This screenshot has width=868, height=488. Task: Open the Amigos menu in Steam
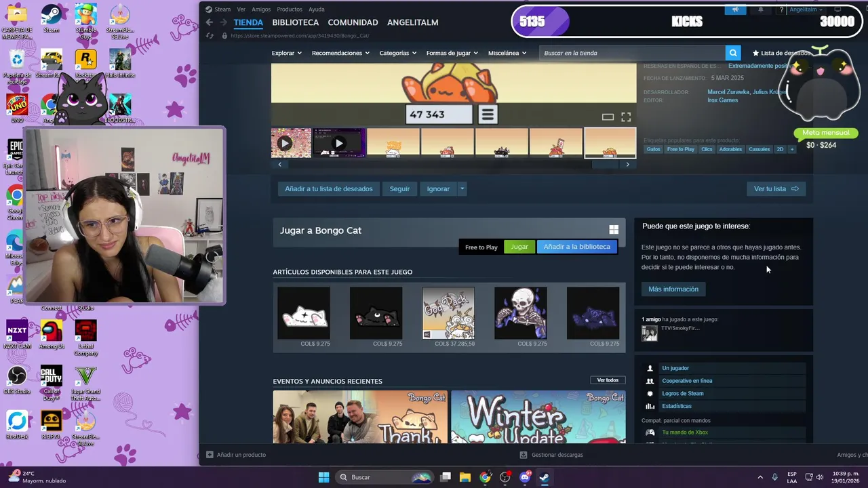click(260, 9)
